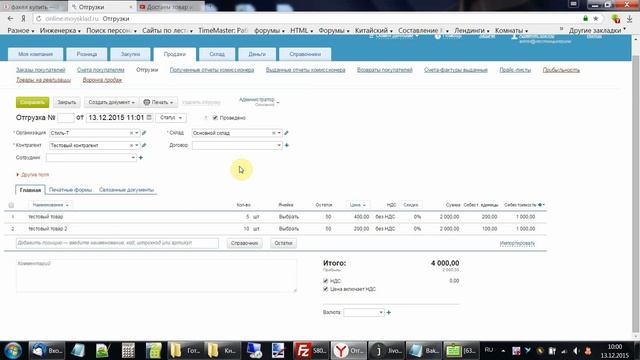Open the calculator icon in the taskbar

tap(128, 351)
